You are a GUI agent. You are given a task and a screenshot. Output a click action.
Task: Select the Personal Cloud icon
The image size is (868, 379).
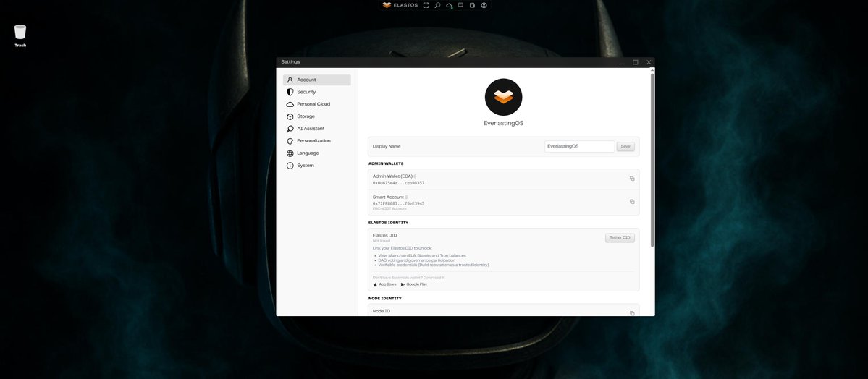click(x=290, y=104)
